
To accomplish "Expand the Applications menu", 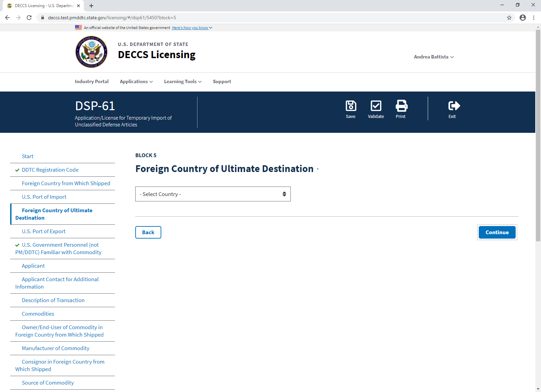I will (x=136, y=81).
